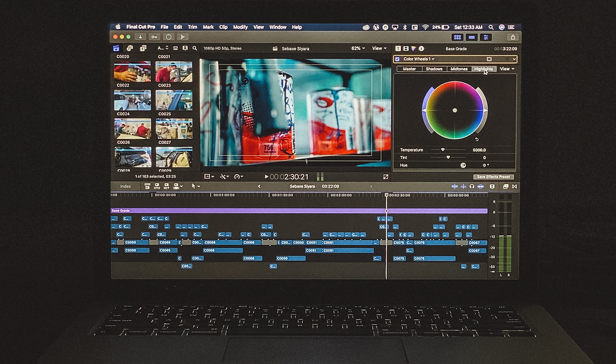Open the Video Inspector icon
616x364 pixels.
(x=406, y=49)
